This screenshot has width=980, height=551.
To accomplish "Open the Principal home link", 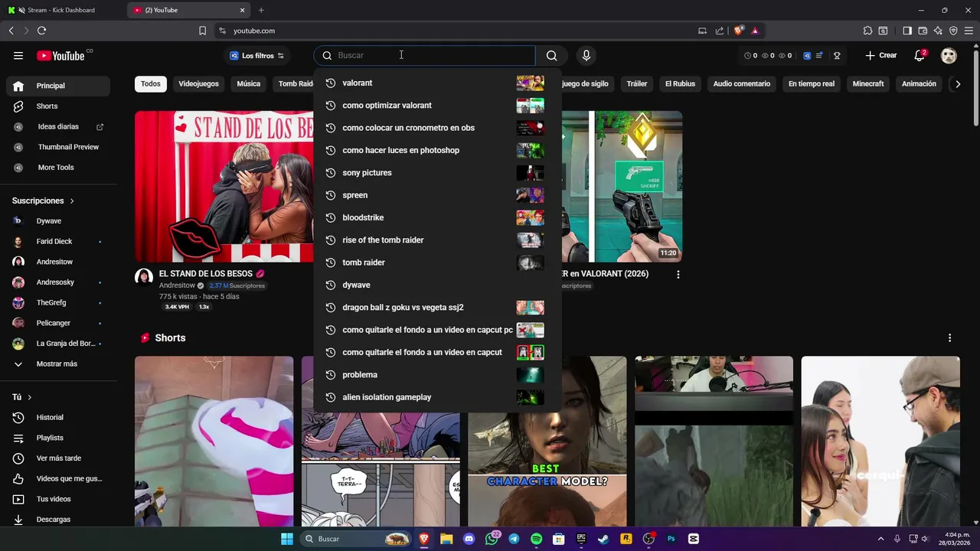I will point(58,86).
